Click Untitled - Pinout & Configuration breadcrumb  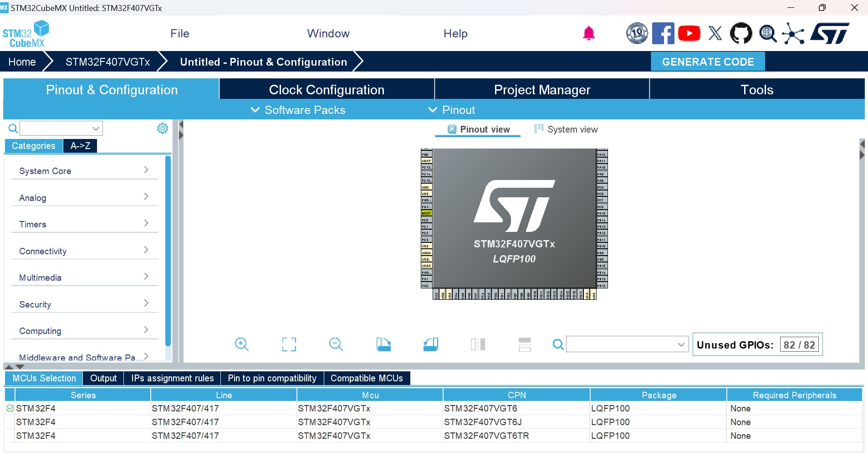tap(263, 62)
